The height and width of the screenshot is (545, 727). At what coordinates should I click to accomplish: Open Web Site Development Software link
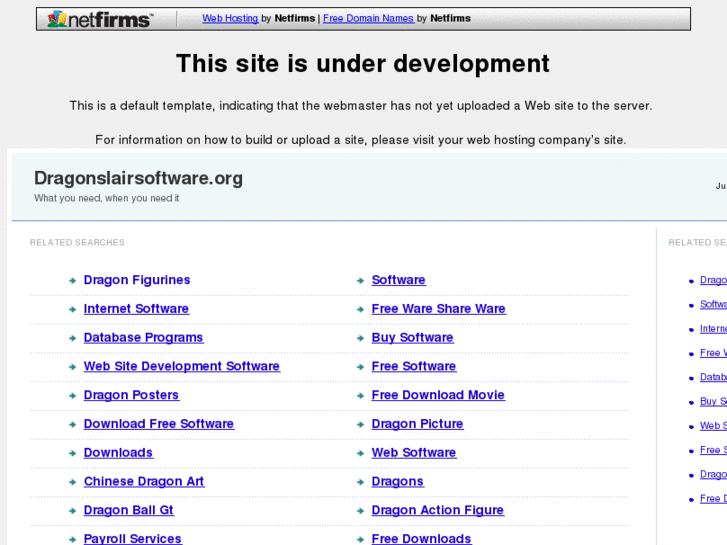(182, 366)
